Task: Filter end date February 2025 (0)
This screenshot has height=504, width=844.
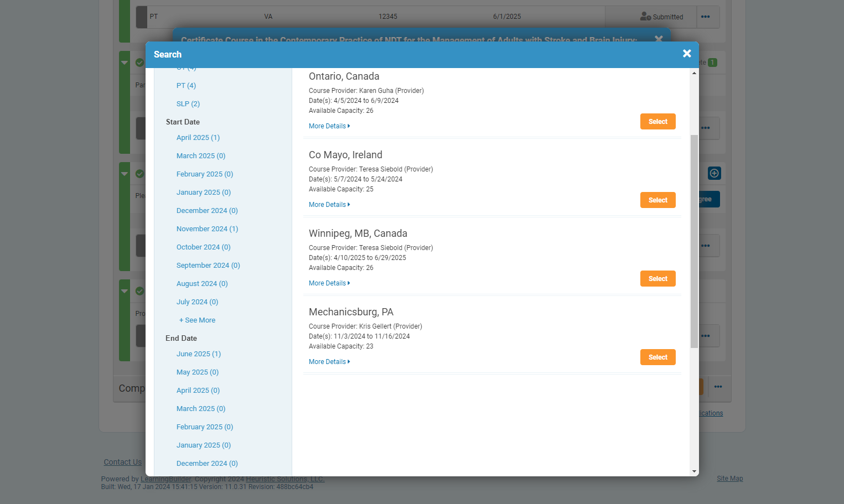Action: click(205, 427)
